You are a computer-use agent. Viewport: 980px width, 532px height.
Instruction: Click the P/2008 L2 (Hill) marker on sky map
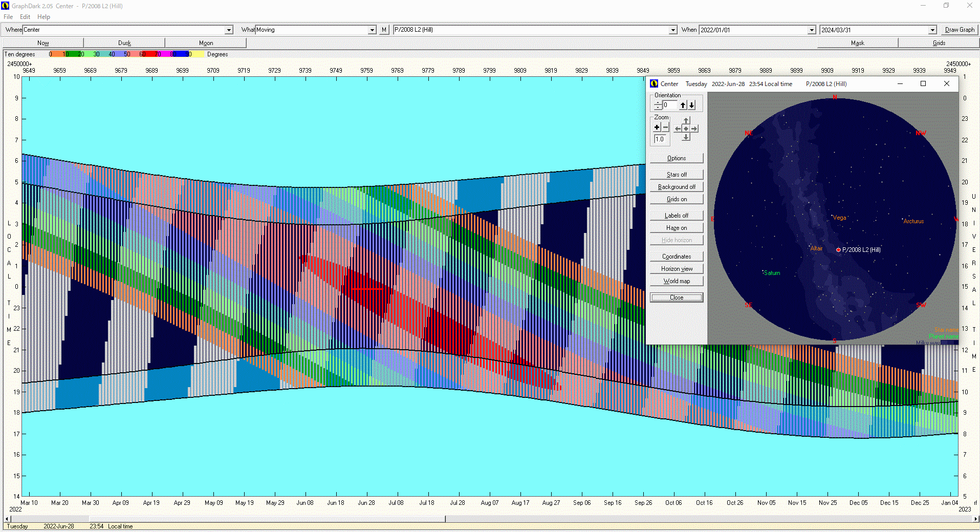coord(838,250)
